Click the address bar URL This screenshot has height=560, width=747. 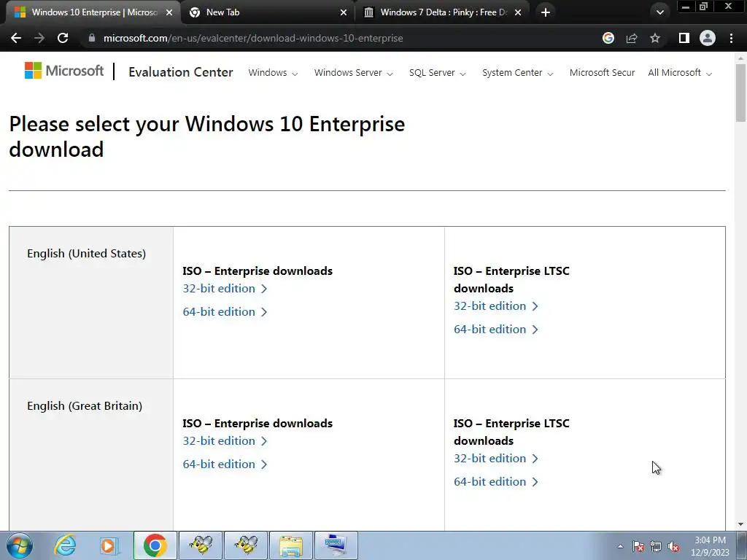tap(253, 38)
